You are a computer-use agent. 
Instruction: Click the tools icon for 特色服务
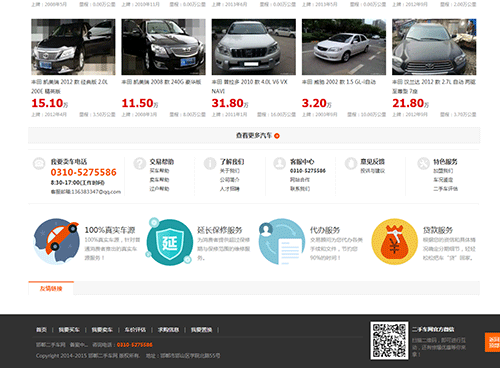(423, 164)
